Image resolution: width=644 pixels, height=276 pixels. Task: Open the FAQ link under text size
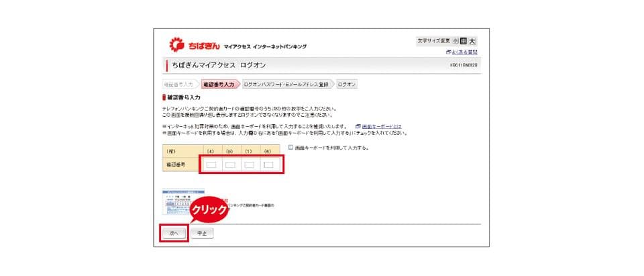[x=462, y=52]
